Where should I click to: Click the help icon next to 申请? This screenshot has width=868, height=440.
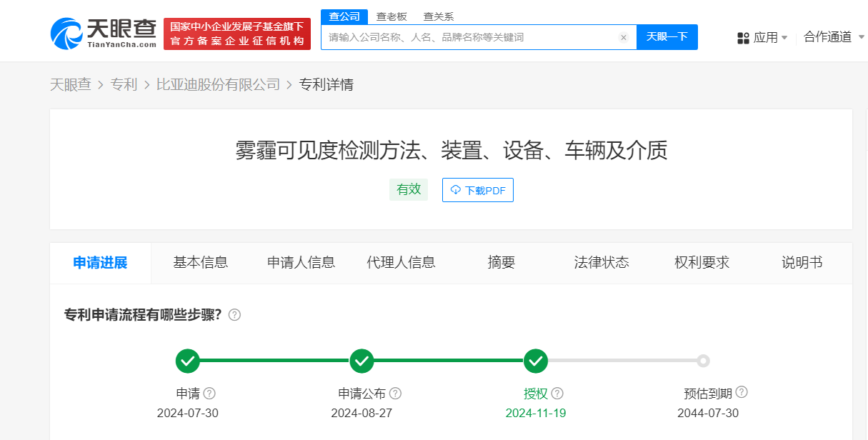pyautogui.click(x=209, y=393)
